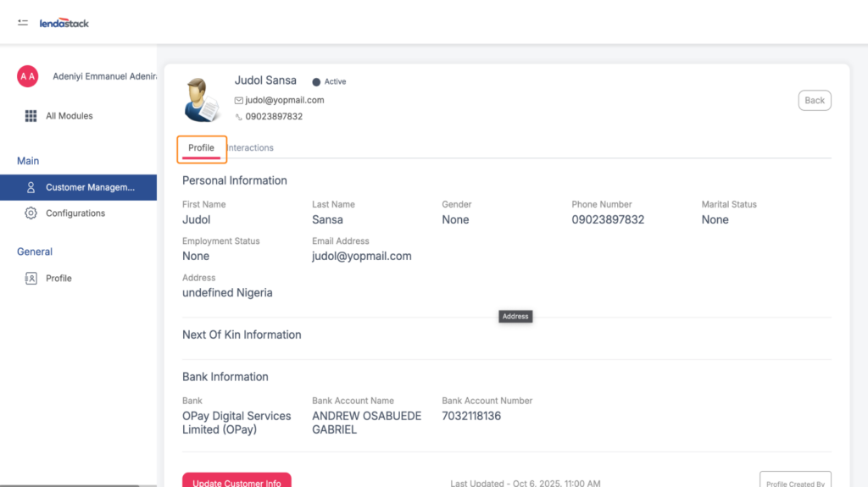Screen dimensions: 868x487
Task: Select the Profile tab
Action: pyautogui.click(x=202, y=148)
